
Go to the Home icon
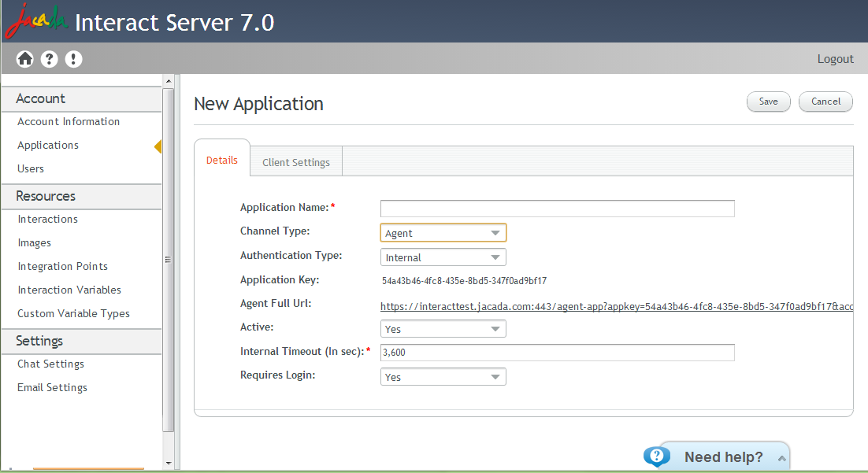coord(25,59)
